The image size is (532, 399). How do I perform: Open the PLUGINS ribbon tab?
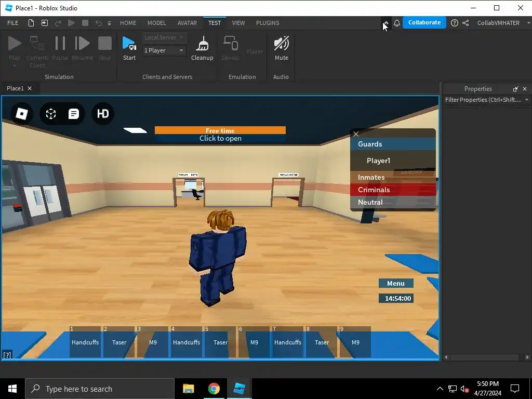[x=268, y=23]
